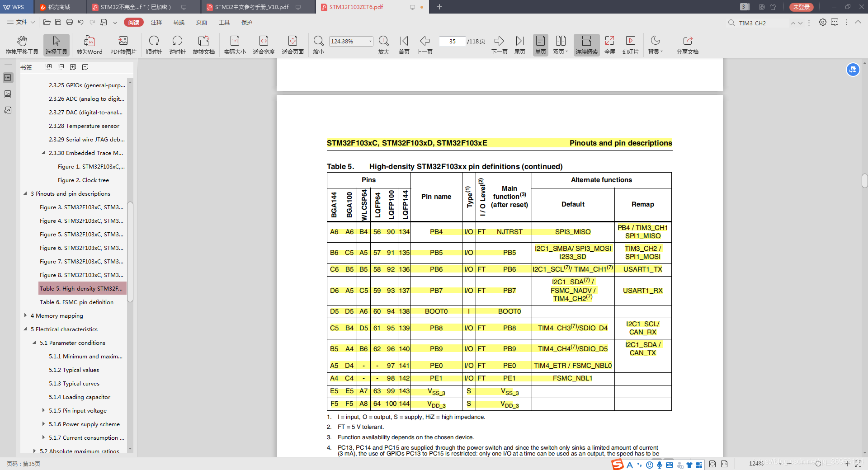Set view to 实际大小 actual size
Image resolution: width=868 pixels, height=470 pixels.
[x=235, y=45]
